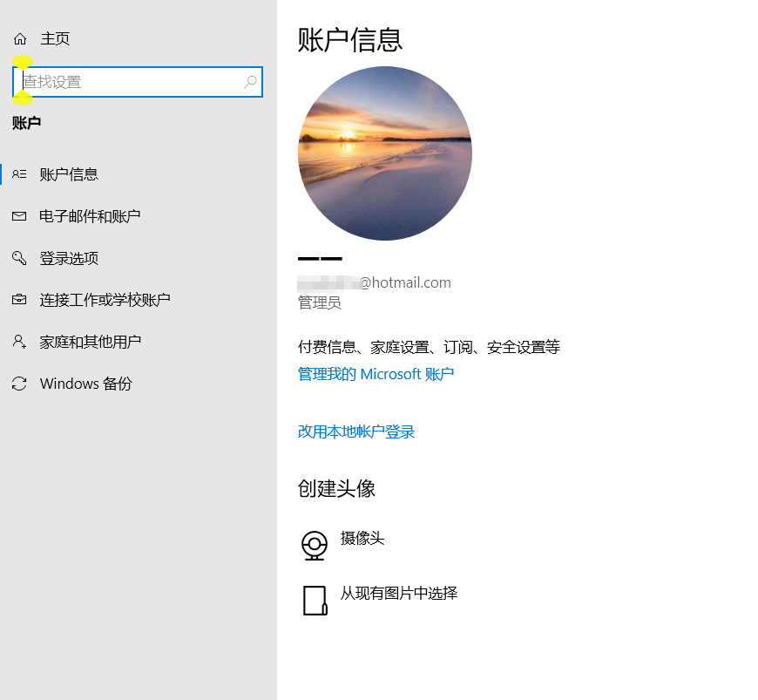Open 连接工作或学校账户 page
Viewport: 758px width, 700px height.
point(105,300)
